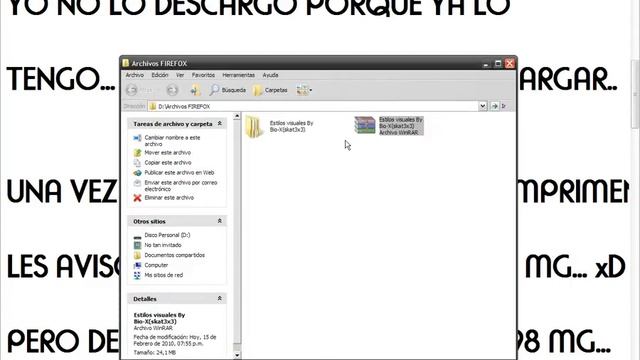Click the copy file icon

pyautogui.click(x=138, y=162)
